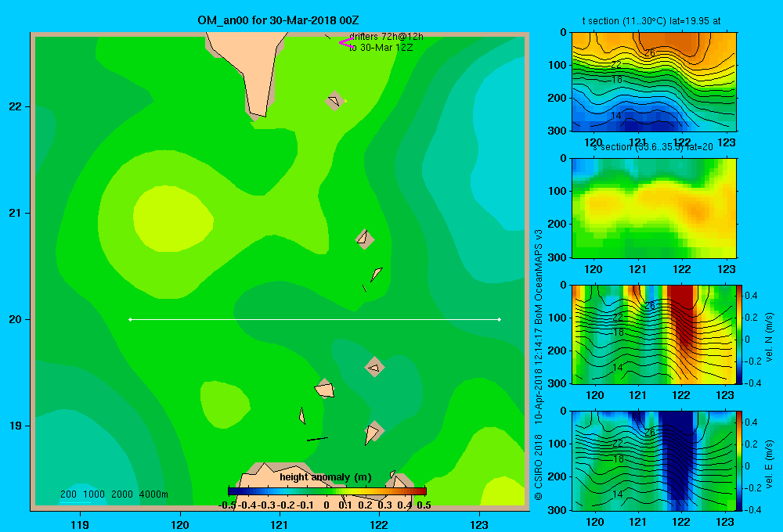Click latitude label 19 on the map axis
Screen dimensions: 783x532
pyautogui.click(x=16, y=426)
